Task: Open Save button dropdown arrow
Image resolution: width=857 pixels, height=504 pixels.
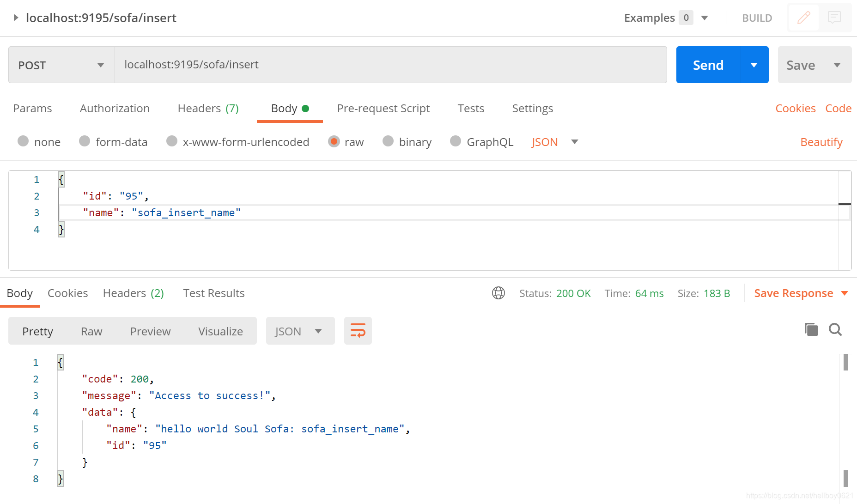Action: click(x=837, y=65)
